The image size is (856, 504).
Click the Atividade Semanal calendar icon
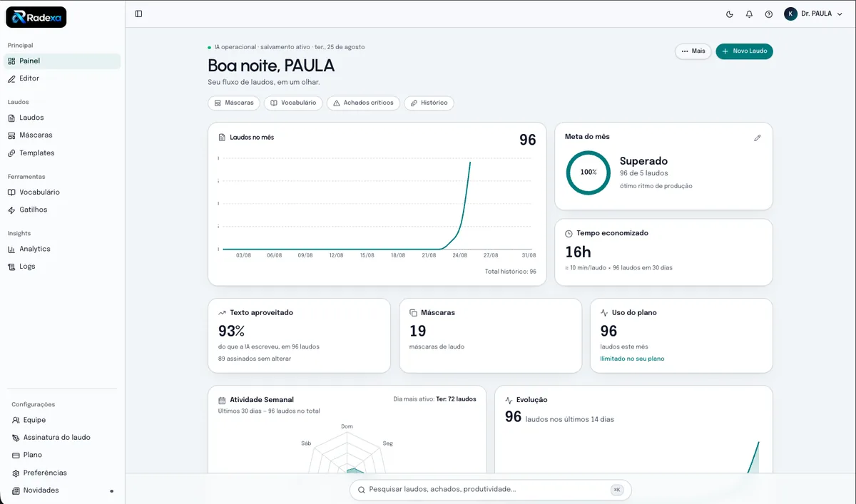(222, 400)
